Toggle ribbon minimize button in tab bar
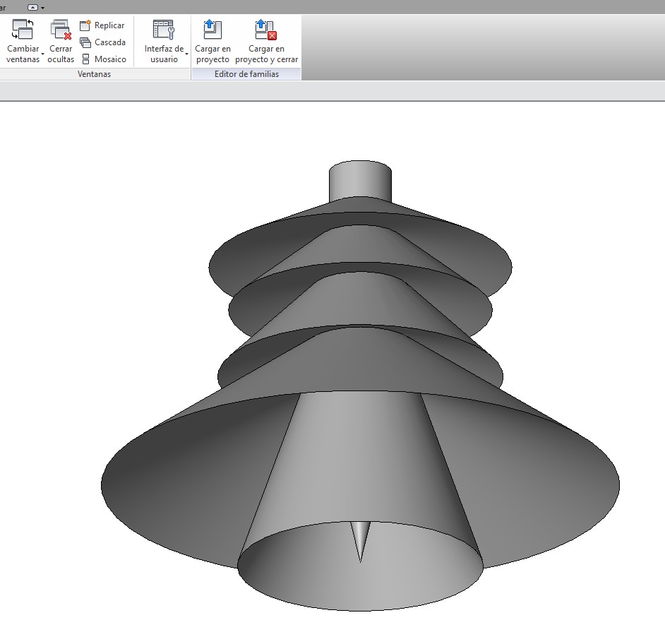The image size is (665, 644). click(32, 7)
